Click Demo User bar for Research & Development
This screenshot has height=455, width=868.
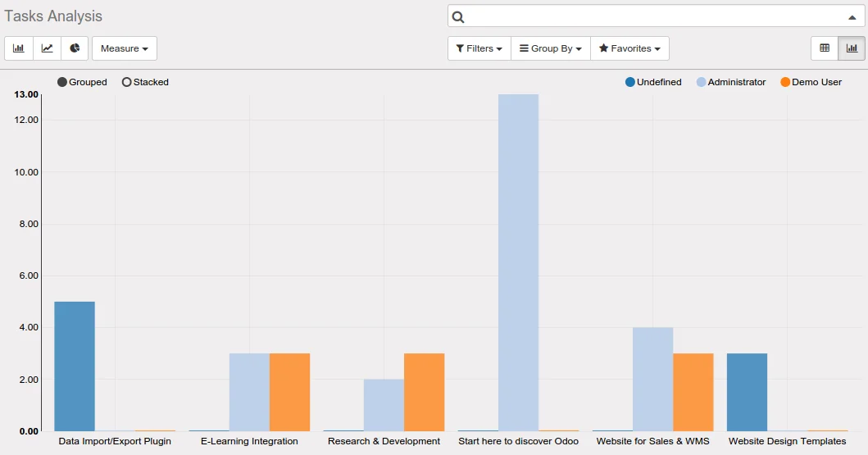pyautogui.click(x=424, y=393)
